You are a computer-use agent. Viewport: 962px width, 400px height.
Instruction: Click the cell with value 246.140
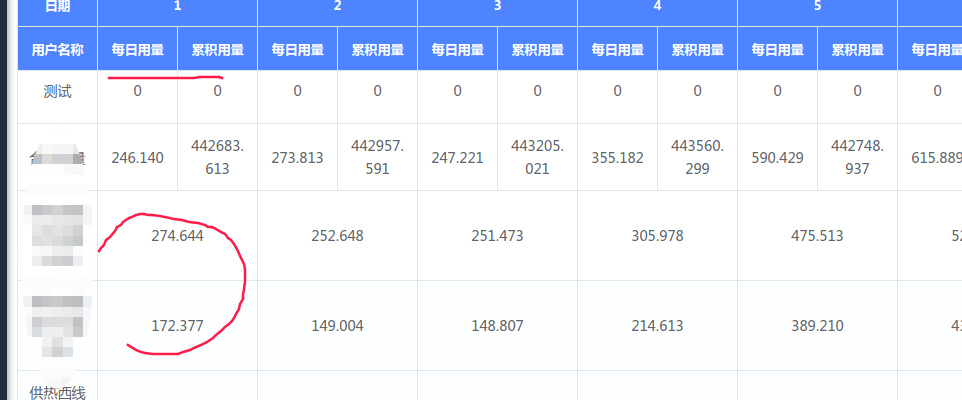coord(137,157)
